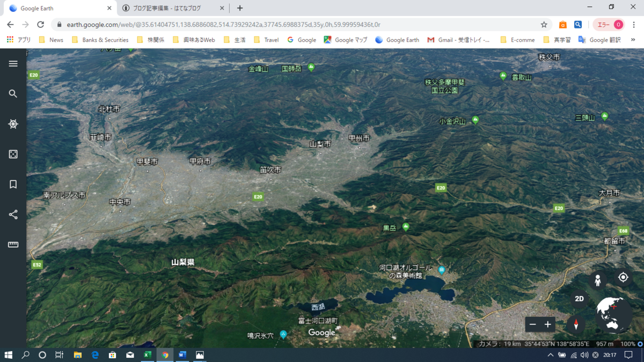Open Excel from the taskbar
The width and height of the screenshot is (644, 362).
point(147,355)
